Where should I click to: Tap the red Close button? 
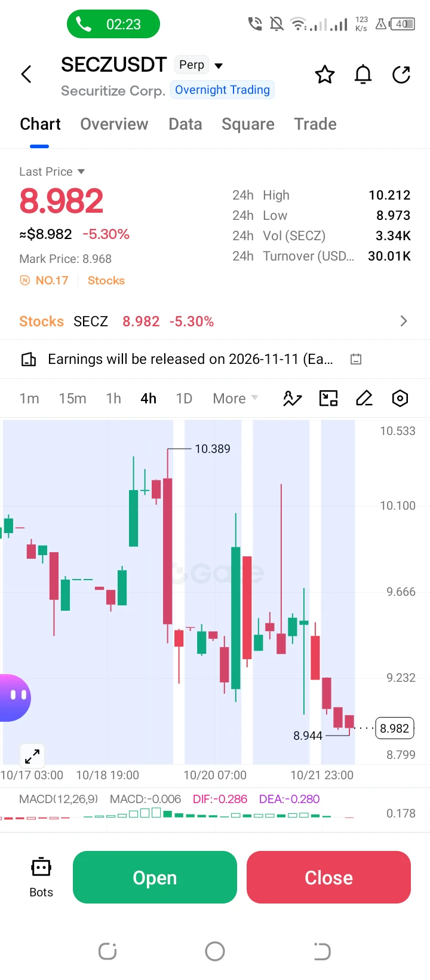328,877
